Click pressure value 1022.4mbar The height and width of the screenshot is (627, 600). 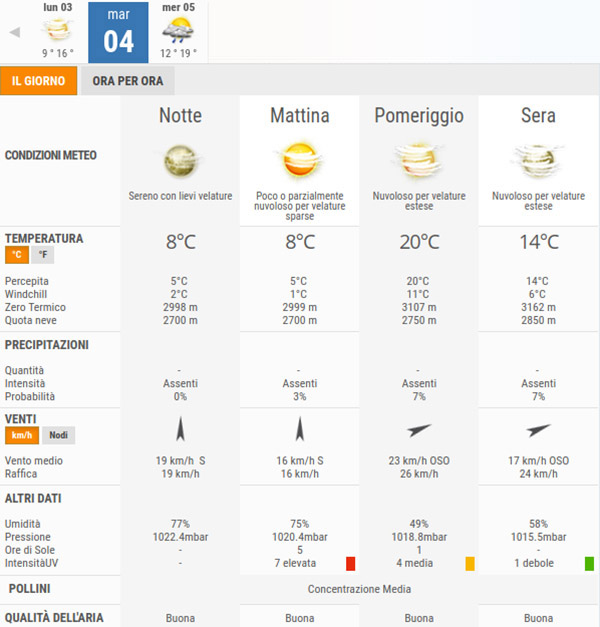(x=180, y=537)
